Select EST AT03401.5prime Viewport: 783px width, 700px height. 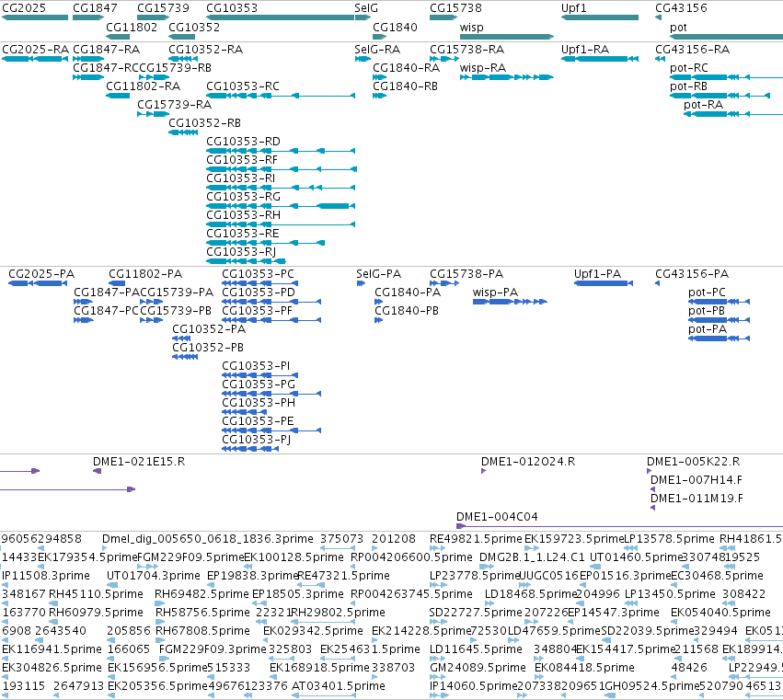tap(339, 686)
